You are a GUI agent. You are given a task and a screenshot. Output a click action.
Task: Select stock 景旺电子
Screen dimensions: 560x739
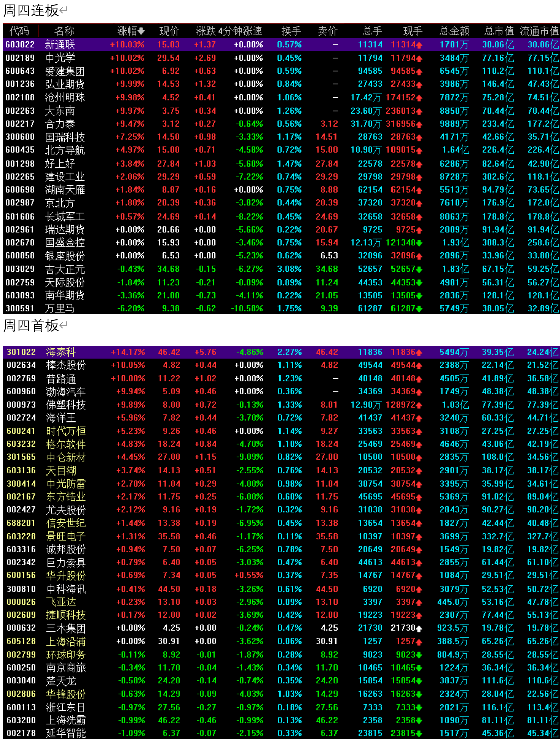(66, 537)
